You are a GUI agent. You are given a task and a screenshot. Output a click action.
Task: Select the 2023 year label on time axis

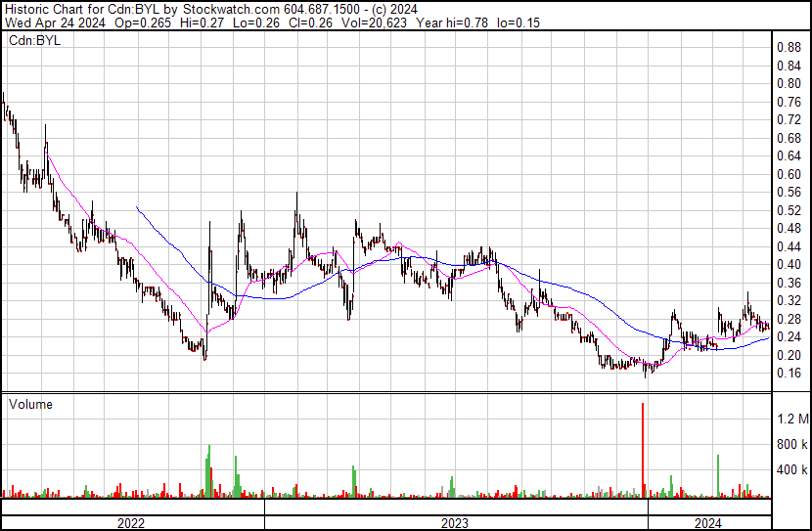tap(456, 522)
